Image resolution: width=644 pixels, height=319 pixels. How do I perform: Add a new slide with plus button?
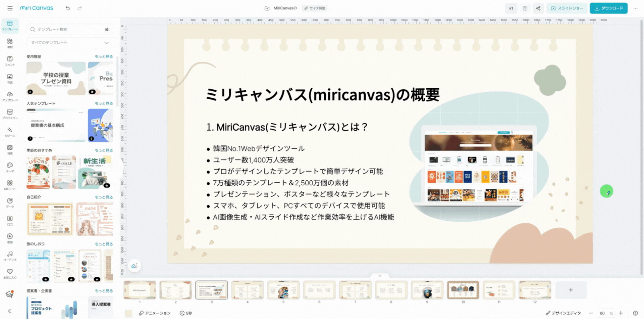tap(571, 290)
